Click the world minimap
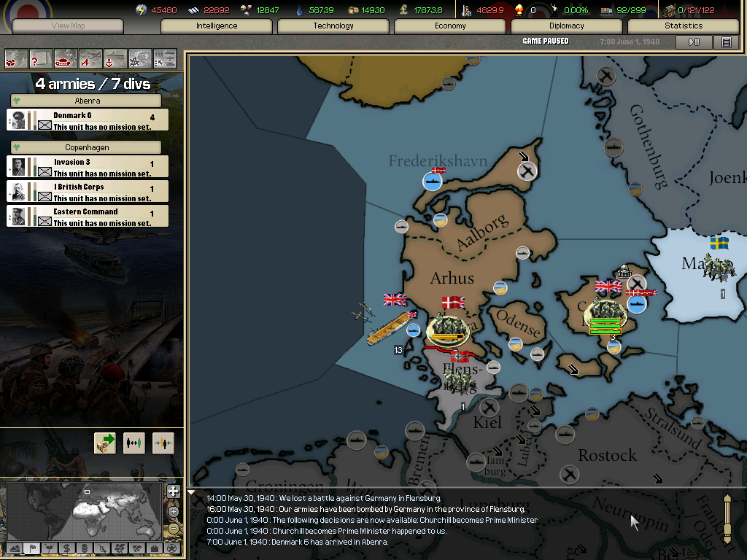Viewport: 747px width, 560px height. pyautogui.click(x=85, y=513)
